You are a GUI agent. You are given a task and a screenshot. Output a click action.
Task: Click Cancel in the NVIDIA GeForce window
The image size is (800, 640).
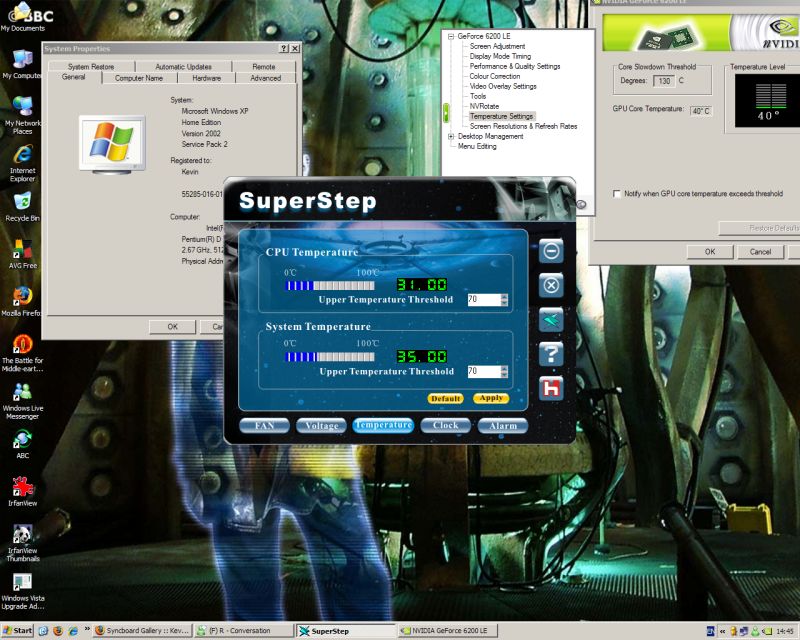[760, 252]
